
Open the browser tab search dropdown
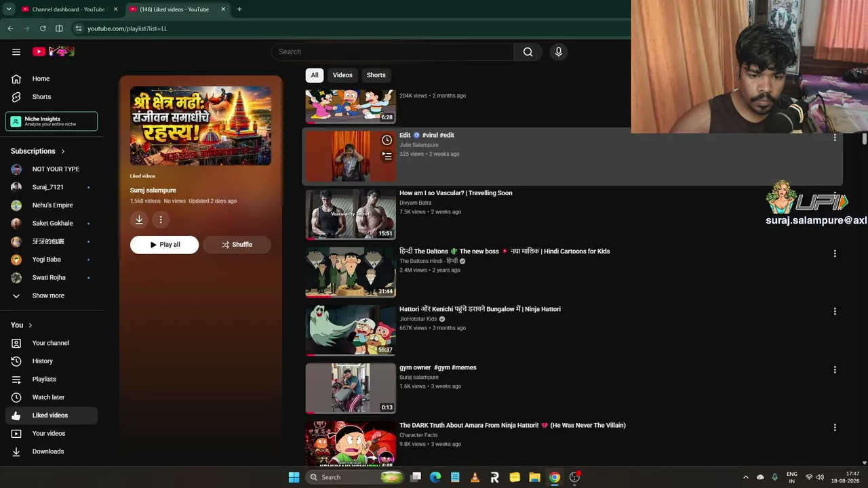[9, 9]
